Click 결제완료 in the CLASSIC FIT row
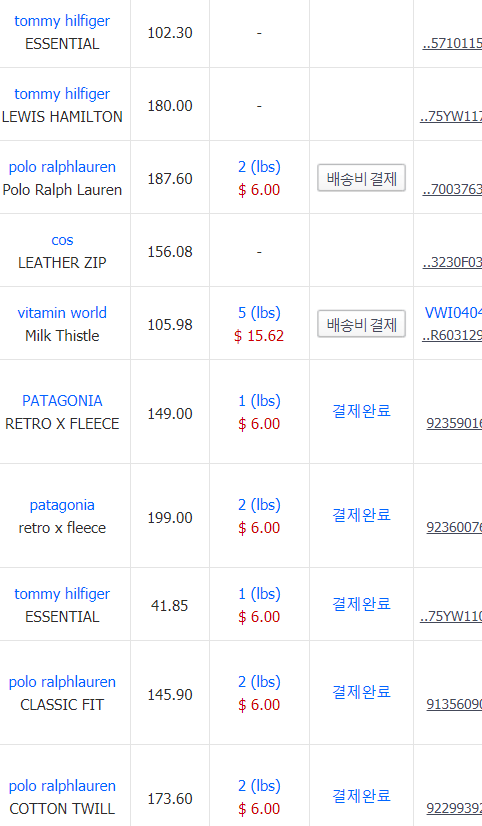 point(361,692)
